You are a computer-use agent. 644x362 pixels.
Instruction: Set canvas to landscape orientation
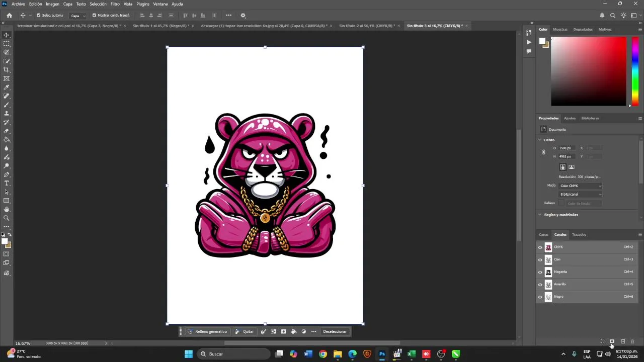click(571, 167)
